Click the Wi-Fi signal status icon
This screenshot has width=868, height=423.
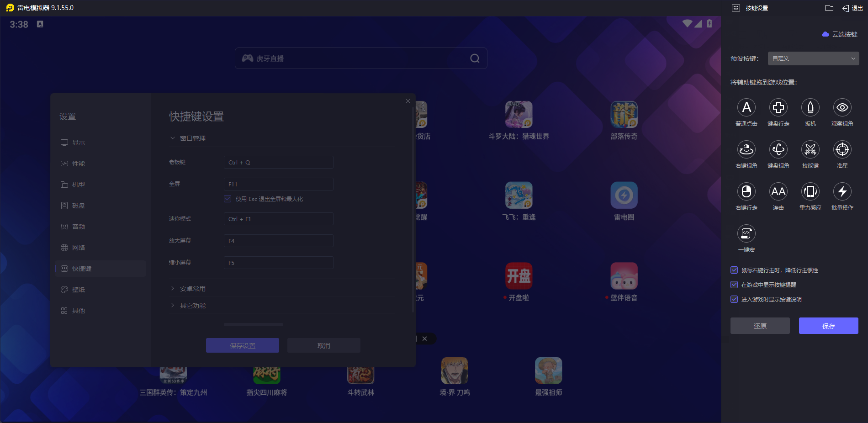pyautogui.click(x=687, y=23)
